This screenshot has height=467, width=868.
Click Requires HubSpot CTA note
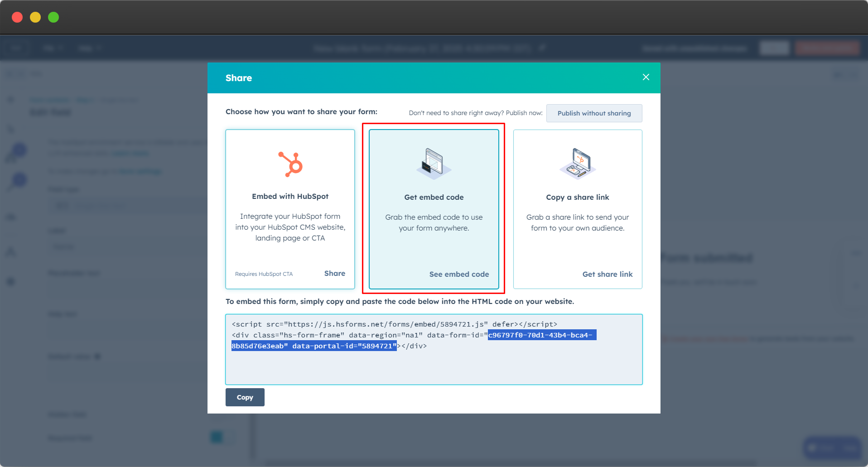point(264,274)
